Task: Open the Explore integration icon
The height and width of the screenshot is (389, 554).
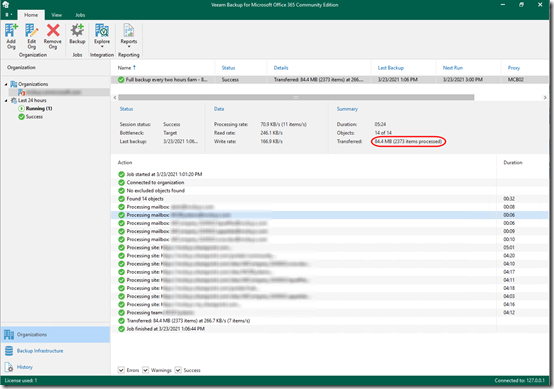Action: 102,31
